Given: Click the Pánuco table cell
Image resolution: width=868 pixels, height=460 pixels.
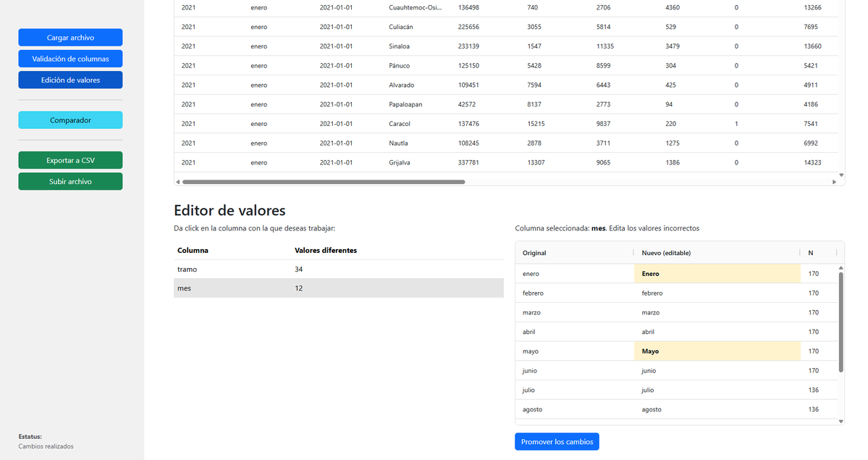Looking at the screenshot, I should [416, 65].
